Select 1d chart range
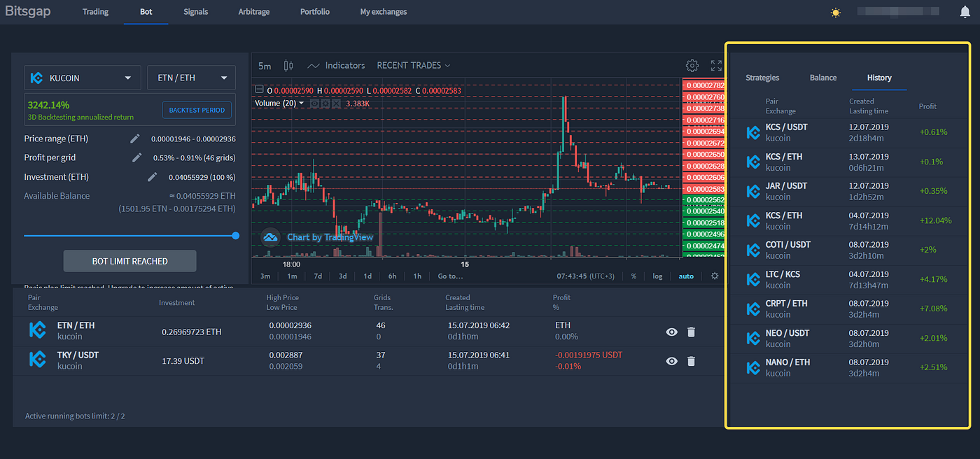Image resolution: width=980 pixels, height=459 pixels. [367, 276]
